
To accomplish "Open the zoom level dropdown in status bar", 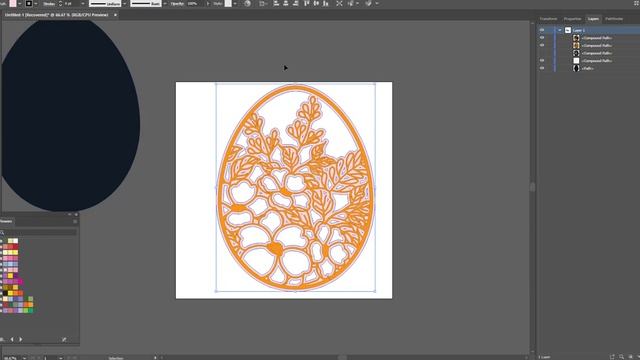I will click(24, 358).
